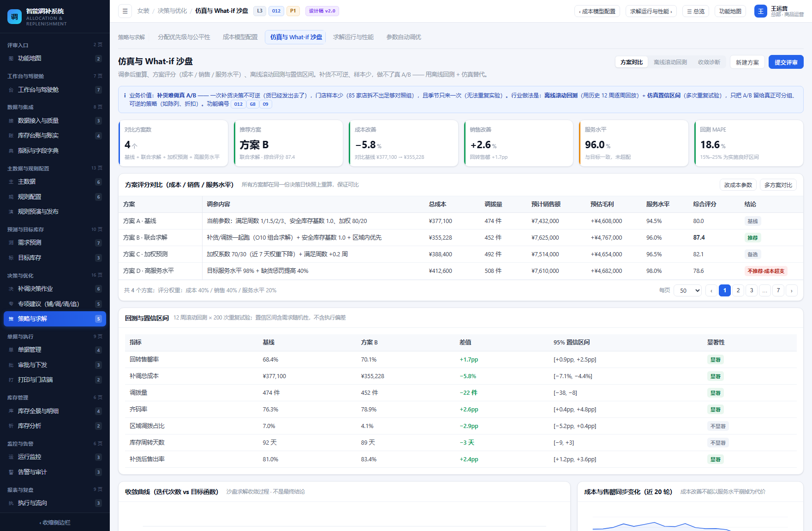Click the 改成本参数 button
Screen dimensions: 812x531
[x=738, y=185]
